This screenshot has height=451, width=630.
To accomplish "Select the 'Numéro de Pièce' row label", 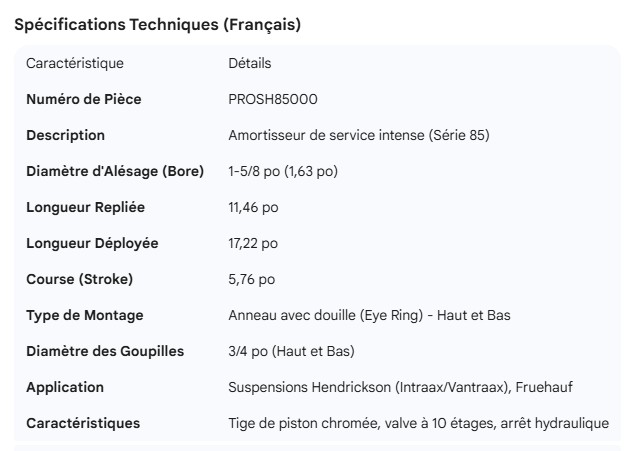I will point(83,99).
